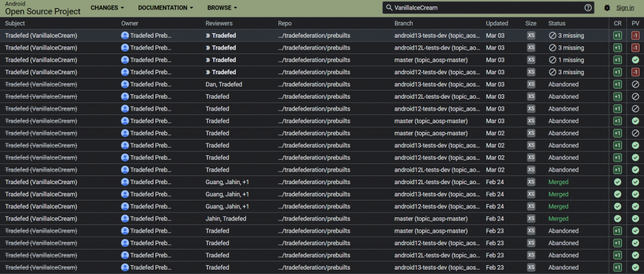This screenshot has height=274, width=644.
Task: Open the DOCUMENTATION dropdown menu
Action: coord(165,8)
